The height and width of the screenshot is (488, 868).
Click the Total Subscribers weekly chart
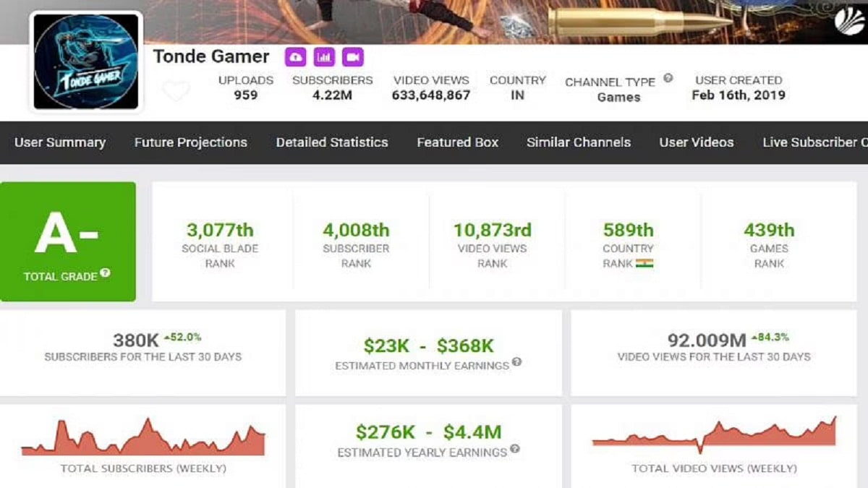coord(143,437)
